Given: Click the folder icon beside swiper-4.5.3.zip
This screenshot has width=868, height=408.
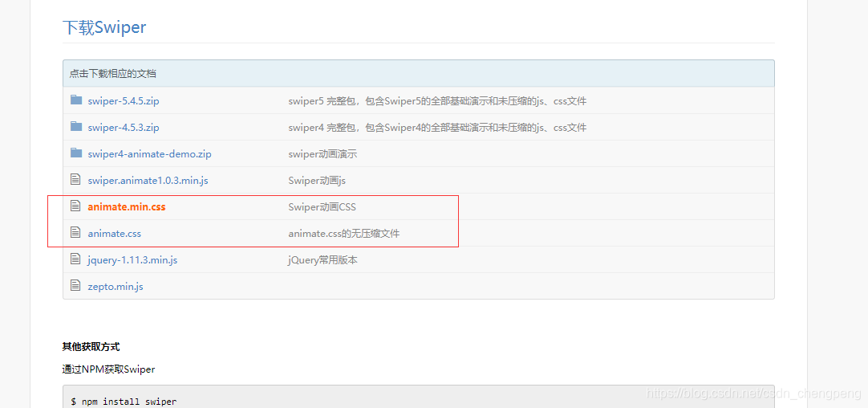Looking at the screenshot, I should click(x=76, y=127).
